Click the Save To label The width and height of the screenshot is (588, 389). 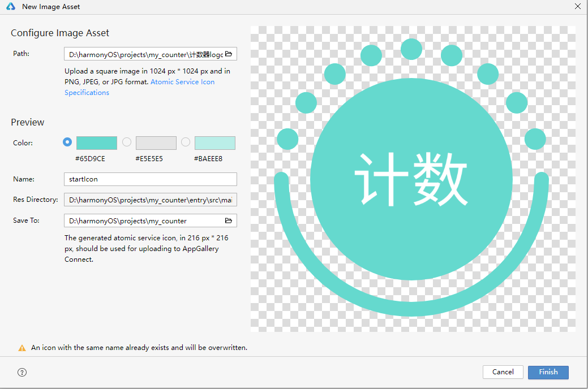click(x=26, y=221)
